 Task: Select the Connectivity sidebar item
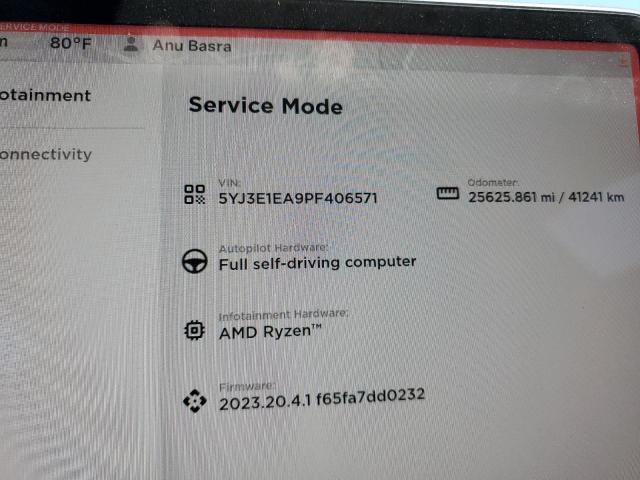46,155
